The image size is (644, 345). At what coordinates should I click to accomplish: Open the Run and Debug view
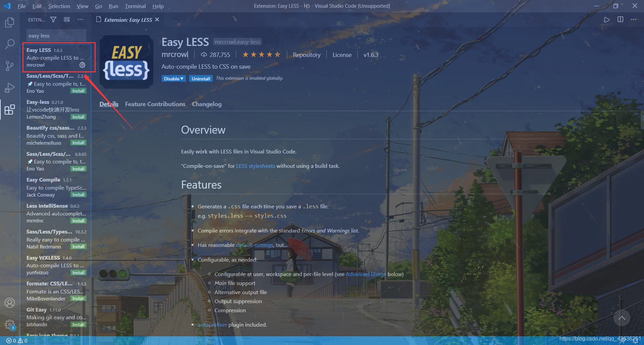pos(10,88)
